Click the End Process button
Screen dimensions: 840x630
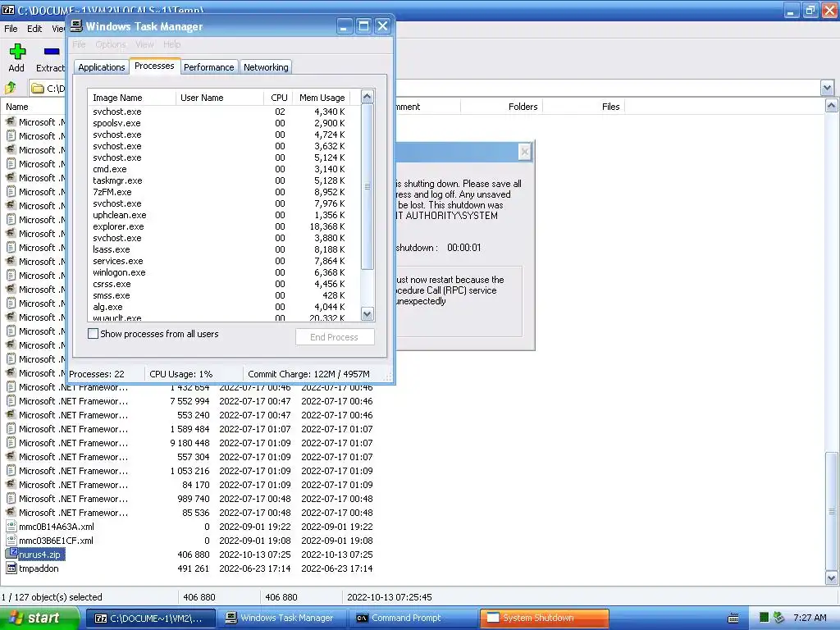click(335, 337)
